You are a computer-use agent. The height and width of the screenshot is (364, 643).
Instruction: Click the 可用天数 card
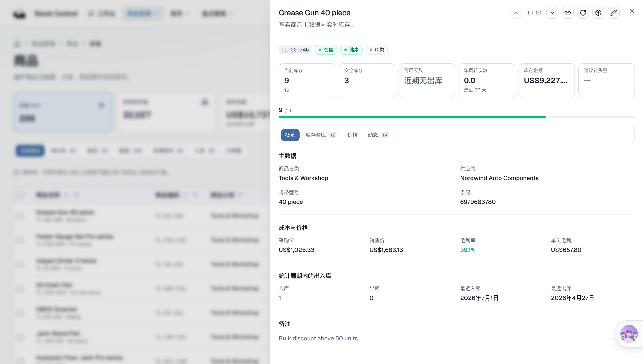coord(426,80)
